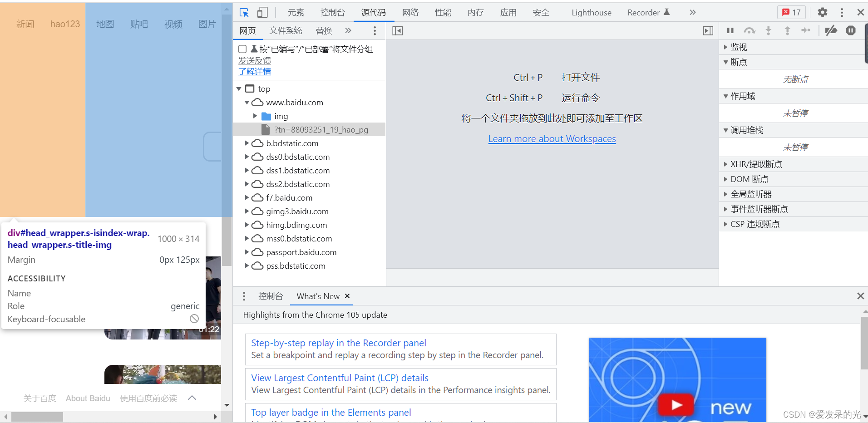Expand the 监视 watch section

[793, 47]
